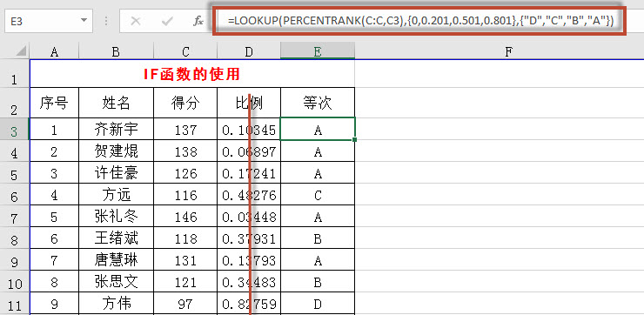The width and height of the screenshot is (644, 315).
Task: Click the three-dot formula bar resize handle
Action: 106,21
